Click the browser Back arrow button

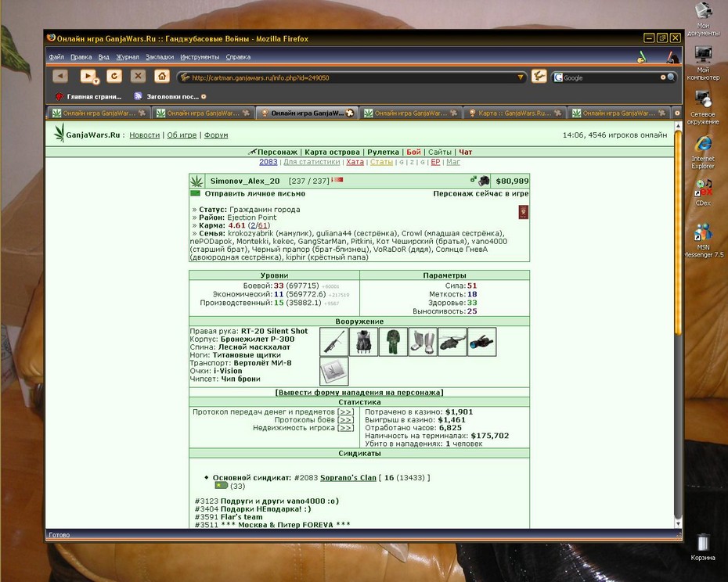point(60,76)
